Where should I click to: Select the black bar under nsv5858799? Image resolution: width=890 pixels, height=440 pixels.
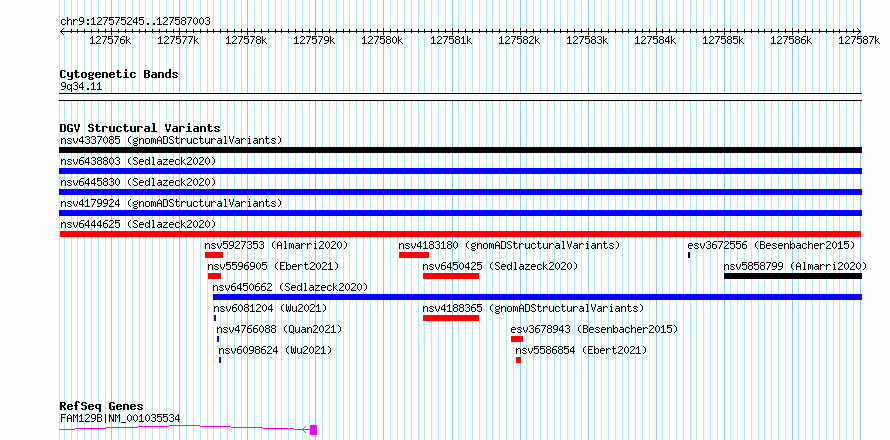[x=793, y=276]
